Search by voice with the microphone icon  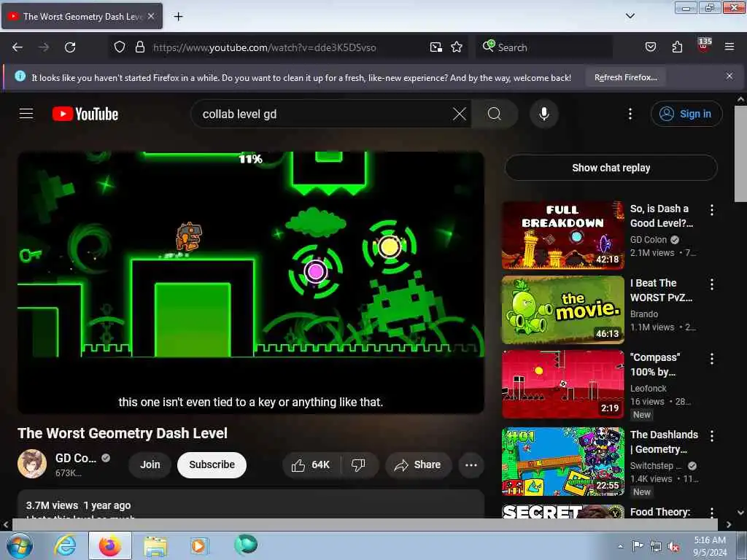[x=543, y=114]
